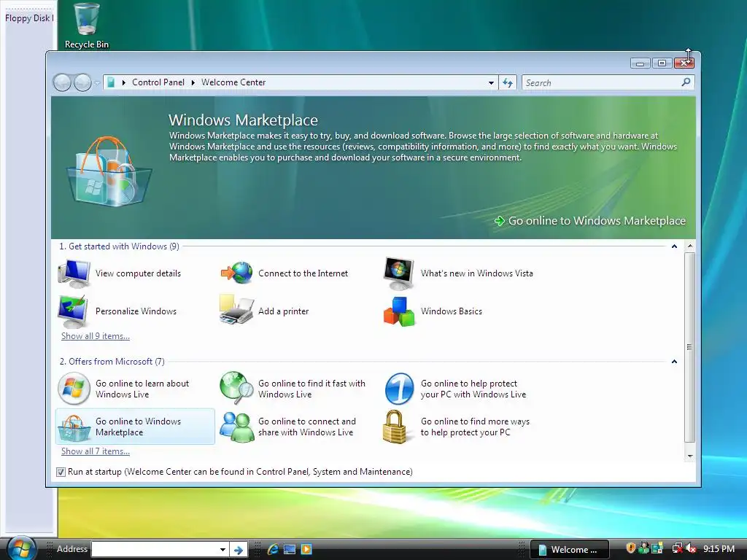Click in the Search input field
The height and width of the screenshot is (560, 747).
click(x=601, y=83)
